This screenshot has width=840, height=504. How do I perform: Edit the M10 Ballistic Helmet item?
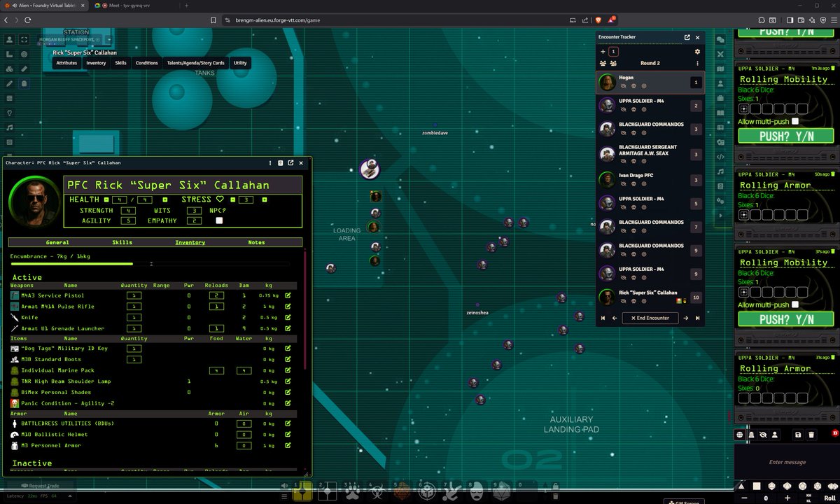(x=288, y=435)
